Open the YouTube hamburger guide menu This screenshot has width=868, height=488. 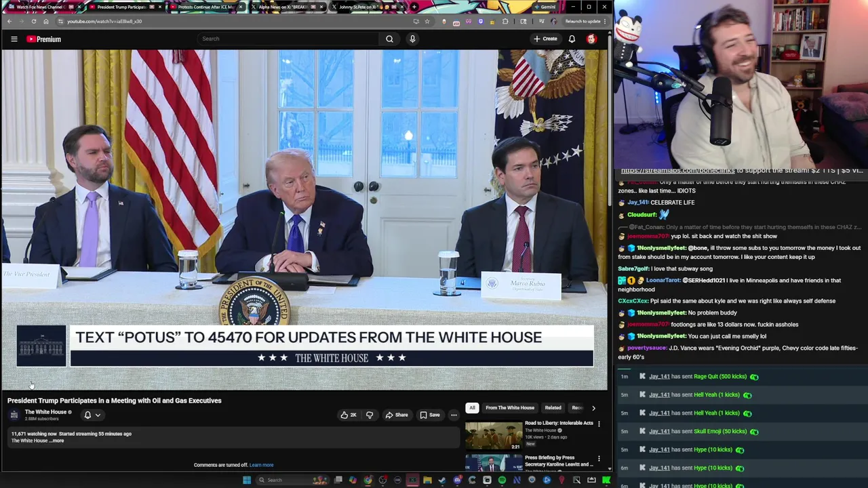(14, 39)
